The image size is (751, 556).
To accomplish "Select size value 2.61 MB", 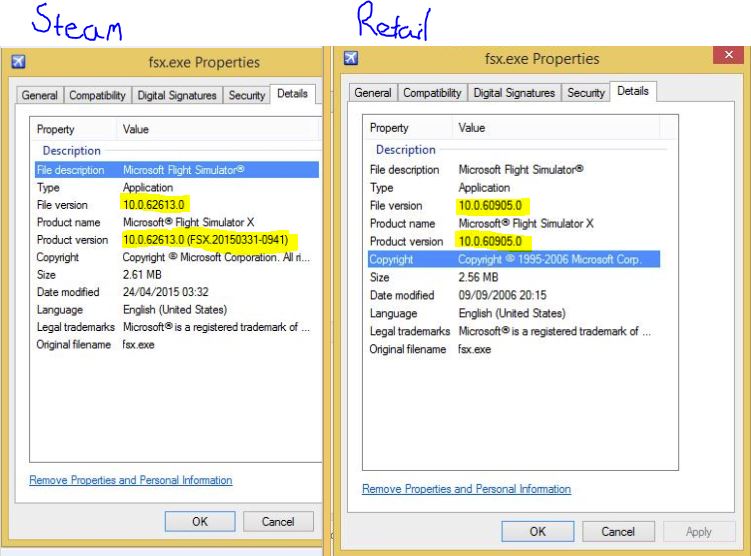I will point(142,275).
